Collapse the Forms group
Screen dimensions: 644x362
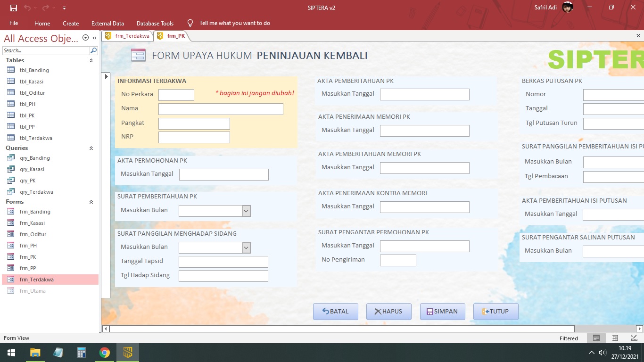point(91,202)
